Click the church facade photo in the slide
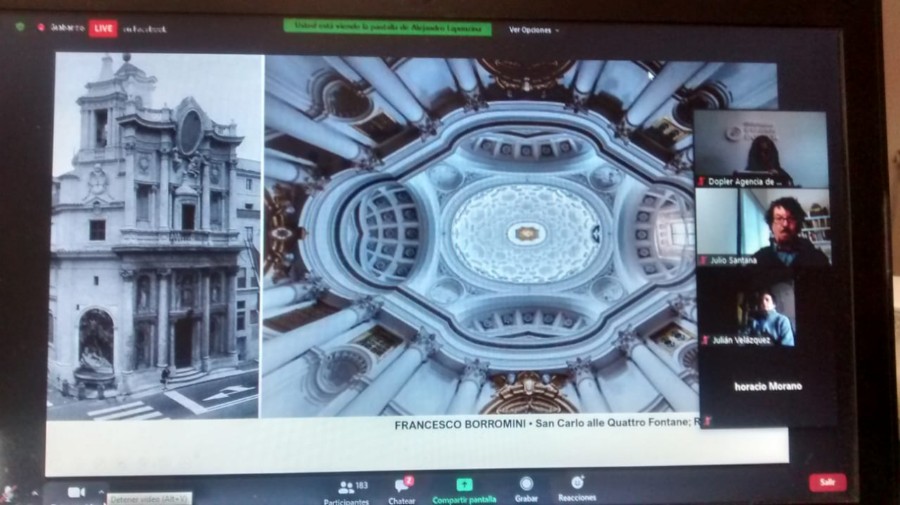 [156, 236]
